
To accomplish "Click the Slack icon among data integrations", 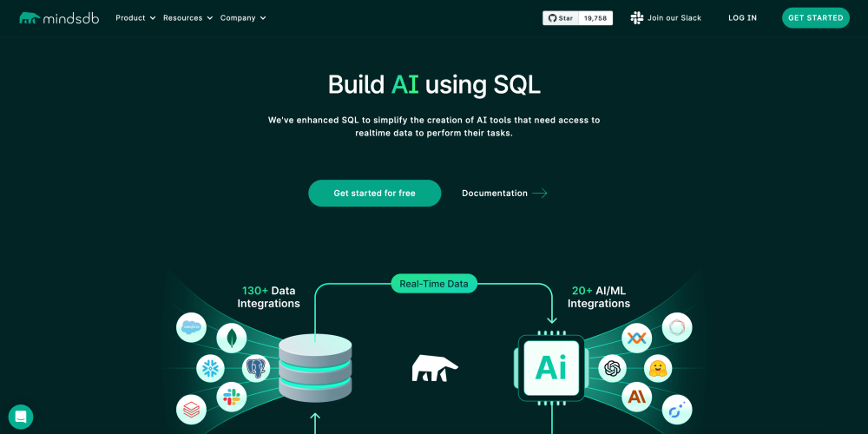I will (x=232, y=397).
